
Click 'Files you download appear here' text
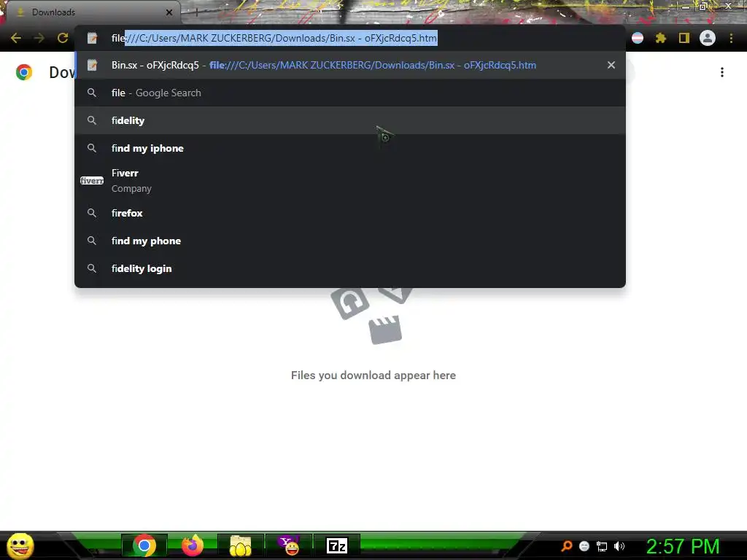click(373, 376)
